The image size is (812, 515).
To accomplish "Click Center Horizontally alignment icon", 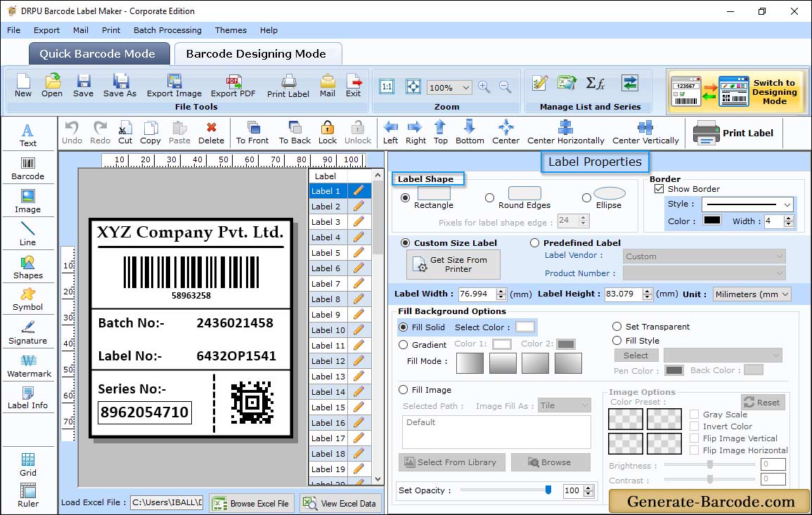I will click(x=565, y=133).
